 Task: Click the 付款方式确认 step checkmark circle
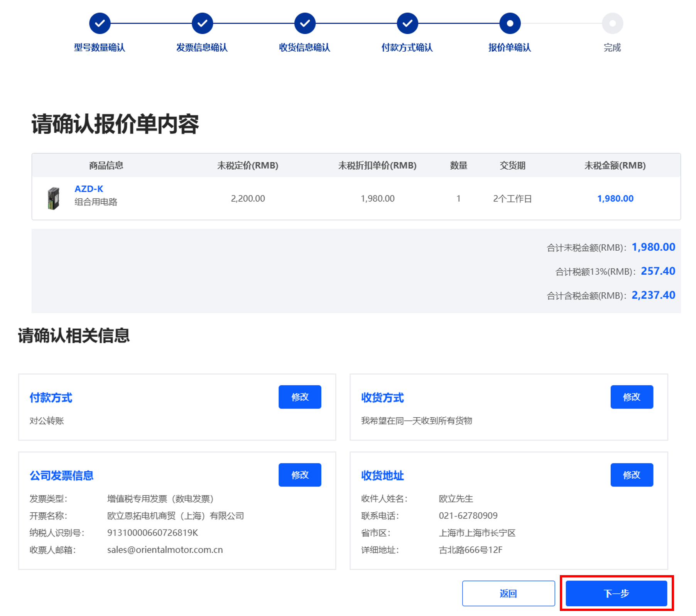point(407,24)
